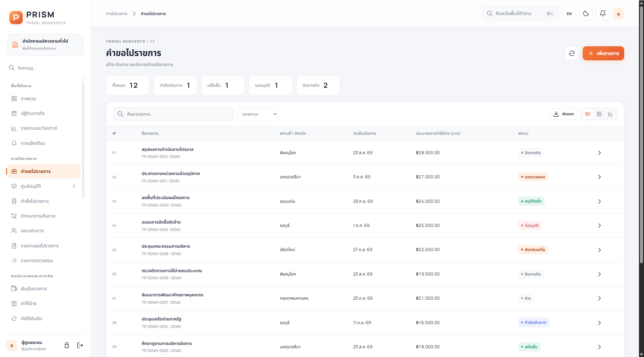644x357 pixels.
Task: Click the logout icon
Action: (80, 345)
